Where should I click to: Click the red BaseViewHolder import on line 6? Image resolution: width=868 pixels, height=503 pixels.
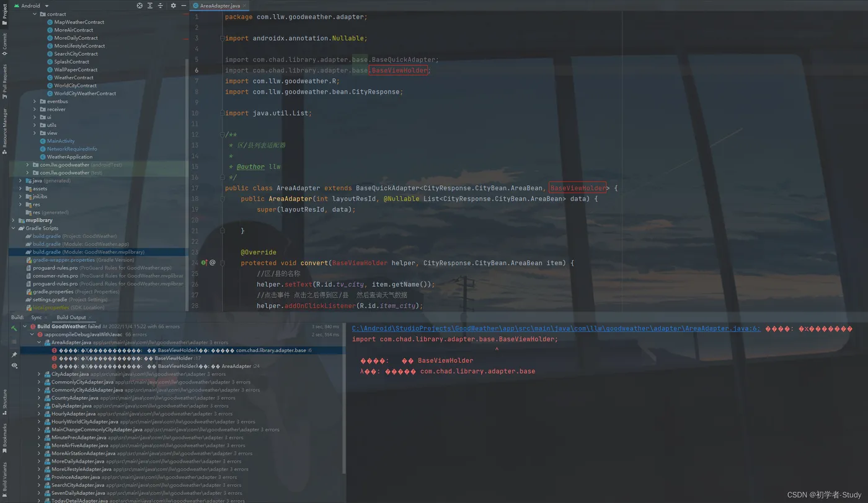click(399, 71)
